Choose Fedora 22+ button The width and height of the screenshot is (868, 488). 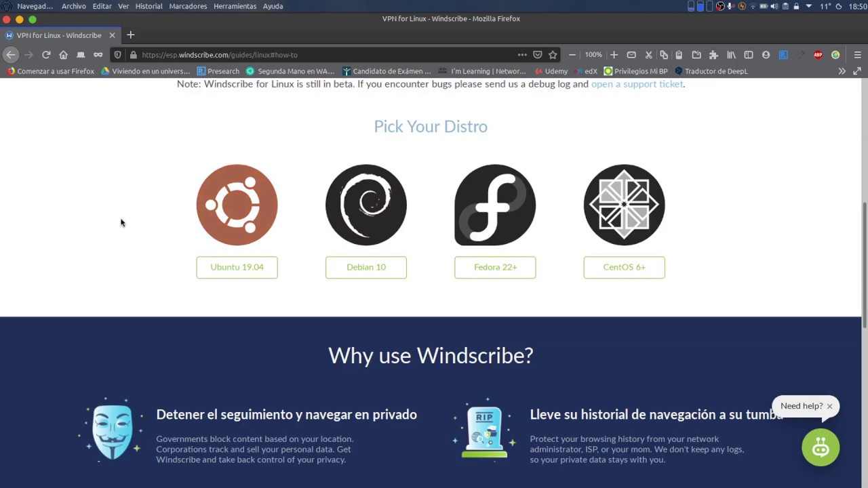pyautogui.click(x=495, y=267)
